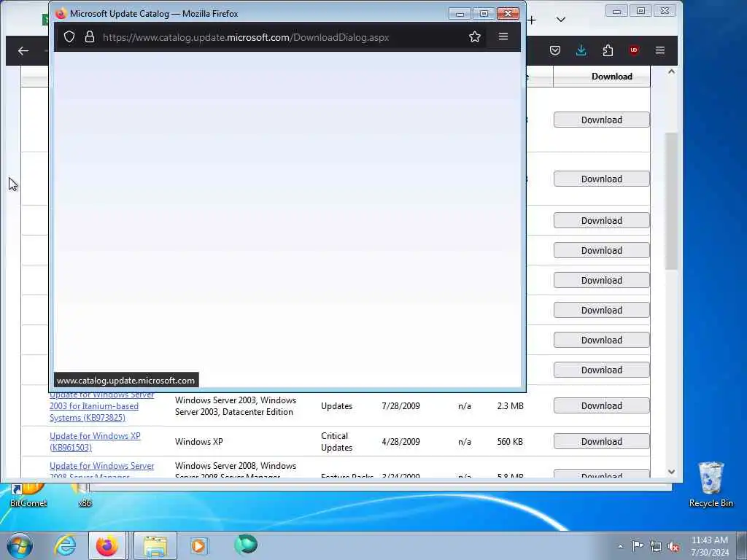
Task: Open Windows Explorer from the taskbar
Action: pyautogui.click(x=155, y=545)
